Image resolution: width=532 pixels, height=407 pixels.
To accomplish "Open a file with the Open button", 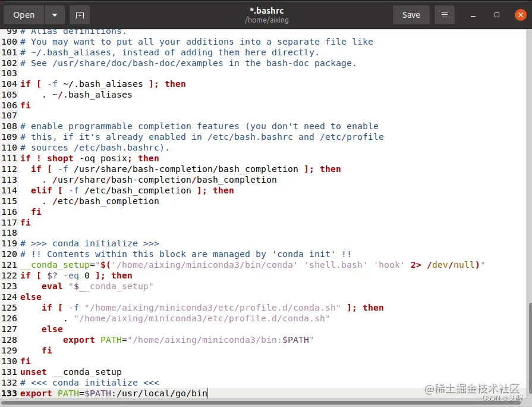I will click(24, 15).
